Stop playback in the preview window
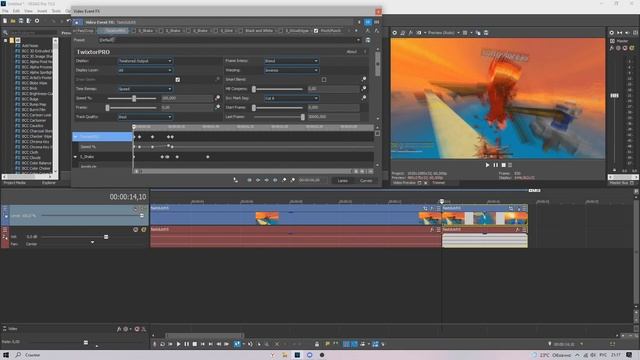The image size is (640, 360). coord(503,165)
